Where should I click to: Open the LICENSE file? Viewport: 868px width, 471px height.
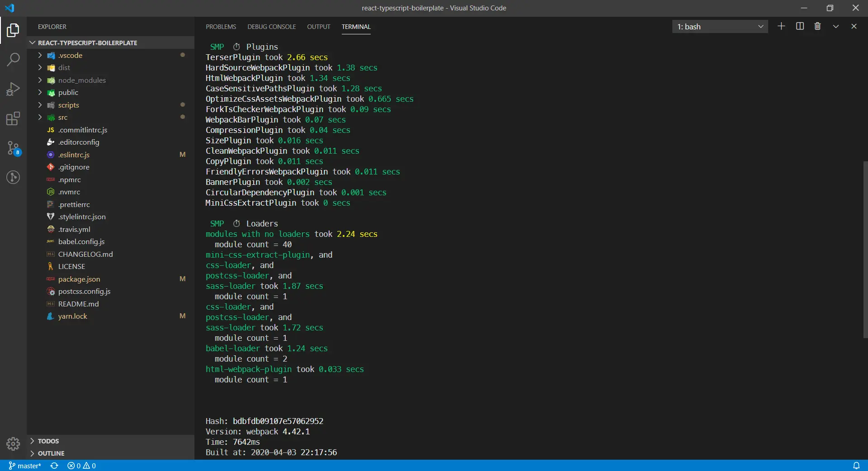point(111,266)
